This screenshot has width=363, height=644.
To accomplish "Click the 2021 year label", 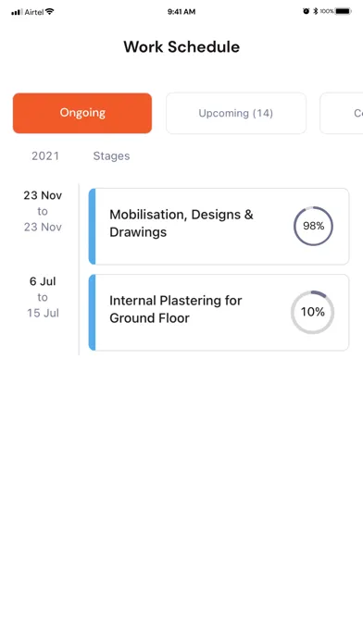I will point(45,156).
